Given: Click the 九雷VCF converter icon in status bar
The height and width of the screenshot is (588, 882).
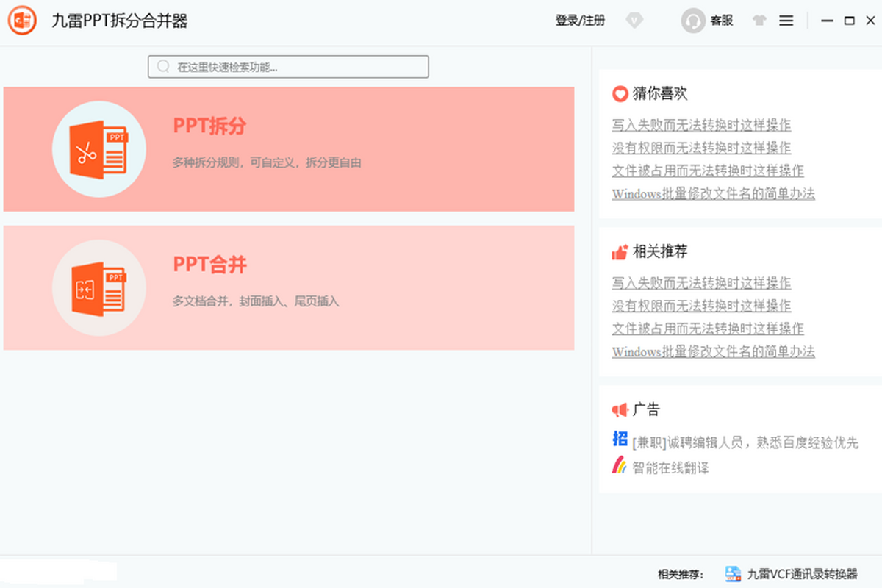Looking at the screenshot, I should click(x=733, y=574).
